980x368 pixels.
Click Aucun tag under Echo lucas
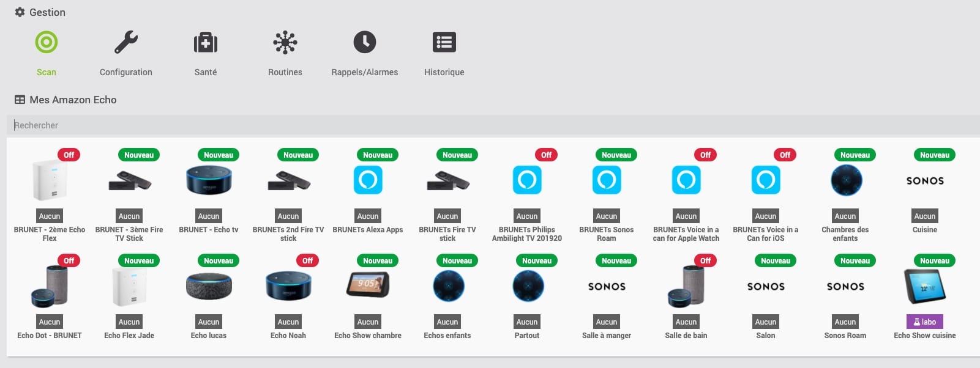(209, 322)
